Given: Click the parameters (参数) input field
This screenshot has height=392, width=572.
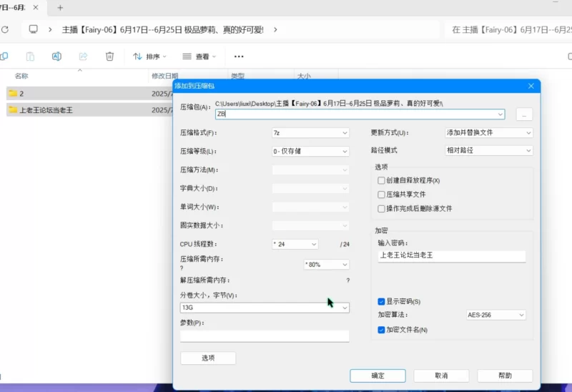Looking at the screenshot, I should point(265,335).
